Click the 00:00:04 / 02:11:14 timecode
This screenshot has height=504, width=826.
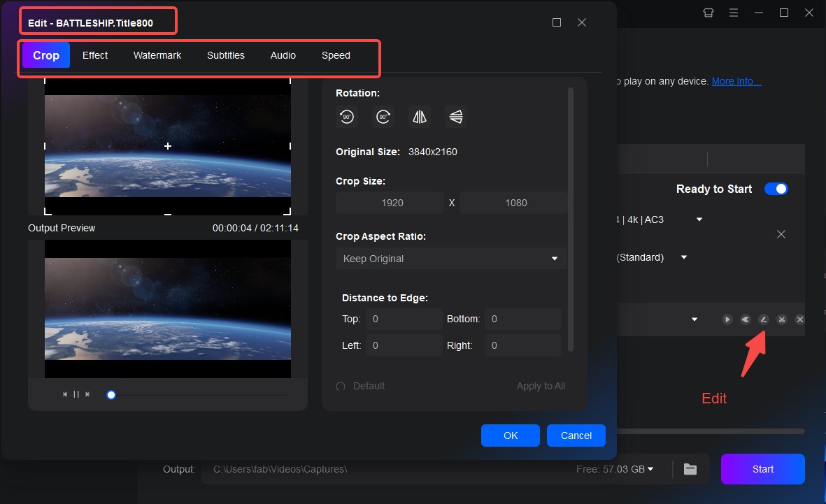point(255,228)
